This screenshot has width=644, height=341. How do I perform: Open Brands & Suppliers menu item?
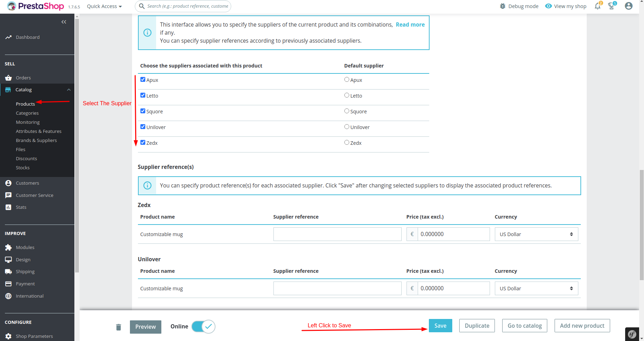tap(36, 140)
